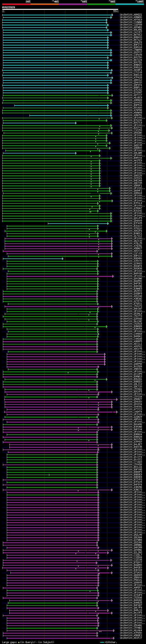
Task: Click the green ~80% identity legend segment
Action: point(101,4)
